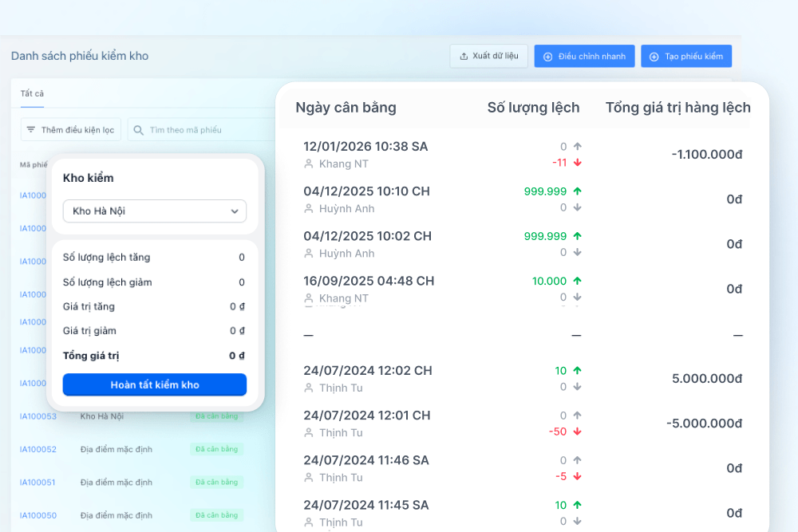Focus the Tìm theo mã phiếu search field
The image size is (798, 532).
click(203, 130)
